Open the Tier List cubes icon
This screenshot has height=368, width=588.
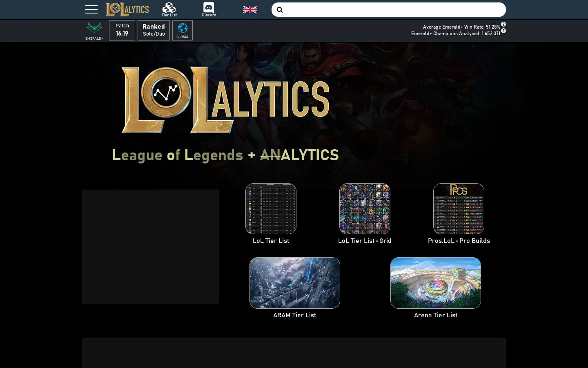pyautogui.click(x=169, y=9)
